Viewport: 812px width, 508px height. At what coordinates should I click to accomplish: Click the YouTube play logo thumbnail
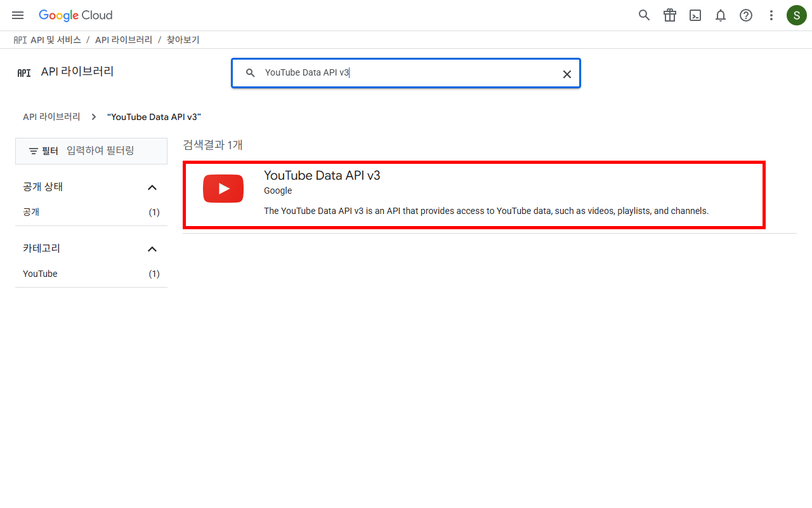[x=223, y=189]
